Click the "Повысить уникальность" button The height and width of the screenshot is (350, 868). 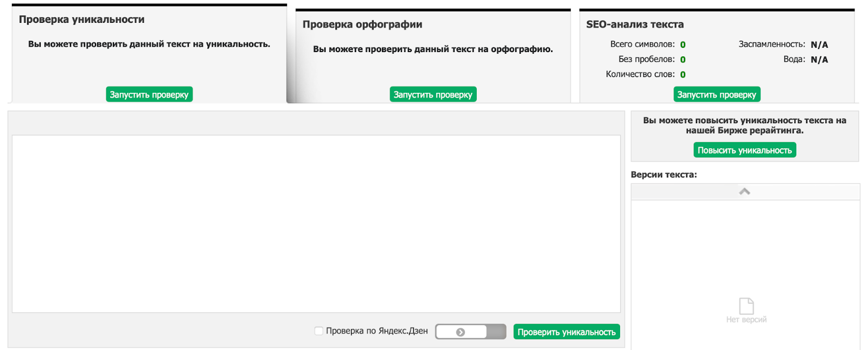[744, 150]
